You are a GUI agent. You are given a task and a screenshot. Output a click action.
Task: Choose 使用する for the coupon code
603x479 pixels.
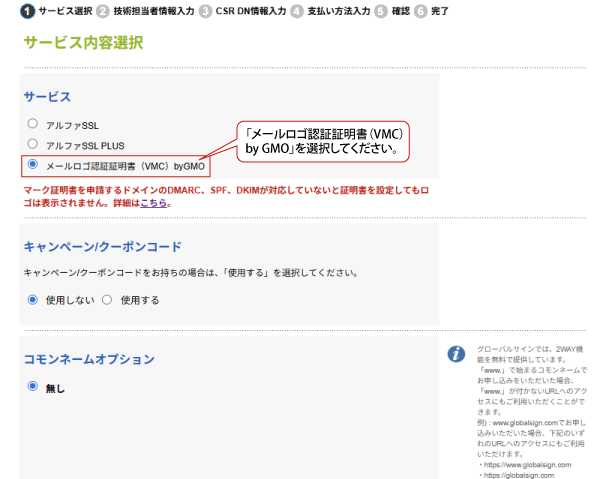[107, 299]
